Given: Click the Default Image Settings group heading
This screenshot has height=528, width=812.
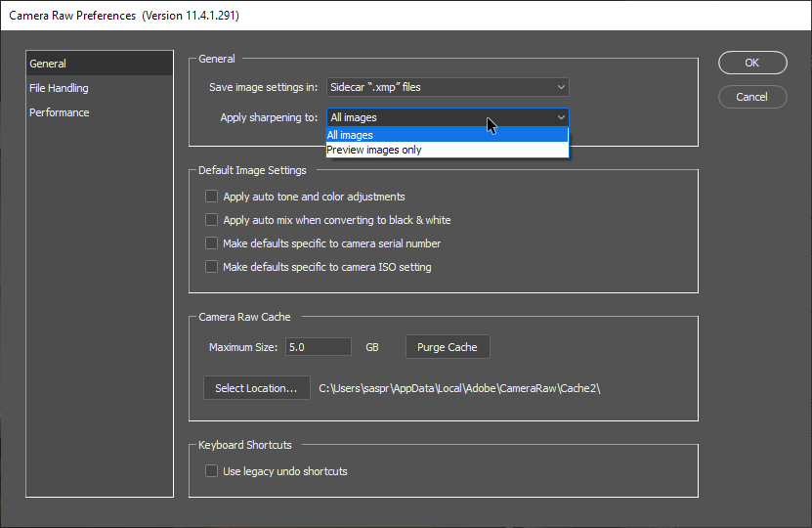Looking at the screenshot, I should point(252,170).
